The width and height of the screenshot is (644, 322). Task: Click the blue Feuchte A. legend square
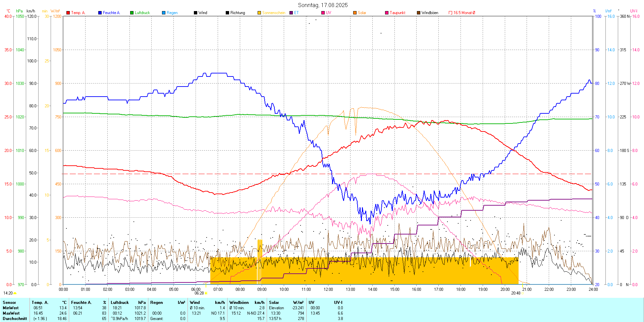pos(100,13)
